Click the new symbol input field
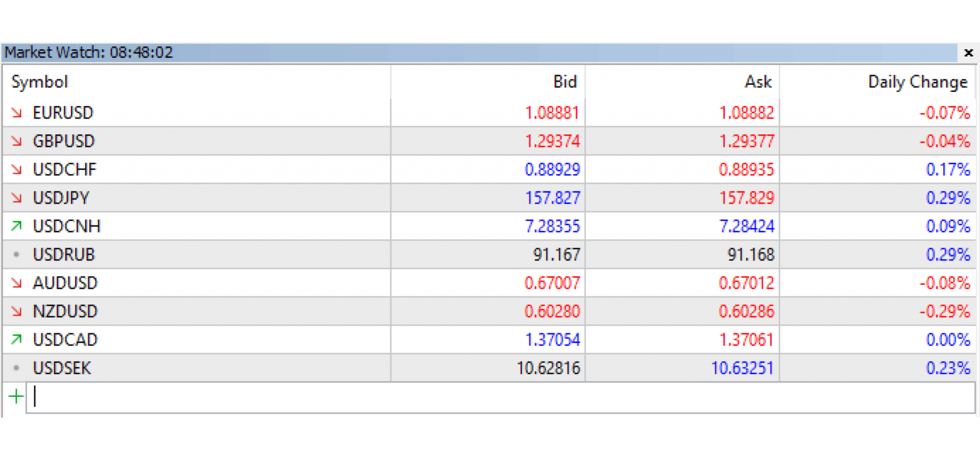This screenshot has height=459, width=980. (x=500, y=397)
